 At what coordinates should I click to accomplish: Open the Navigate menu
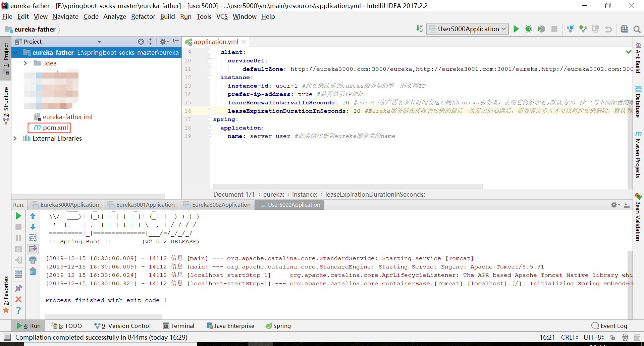tap(65, 16)
